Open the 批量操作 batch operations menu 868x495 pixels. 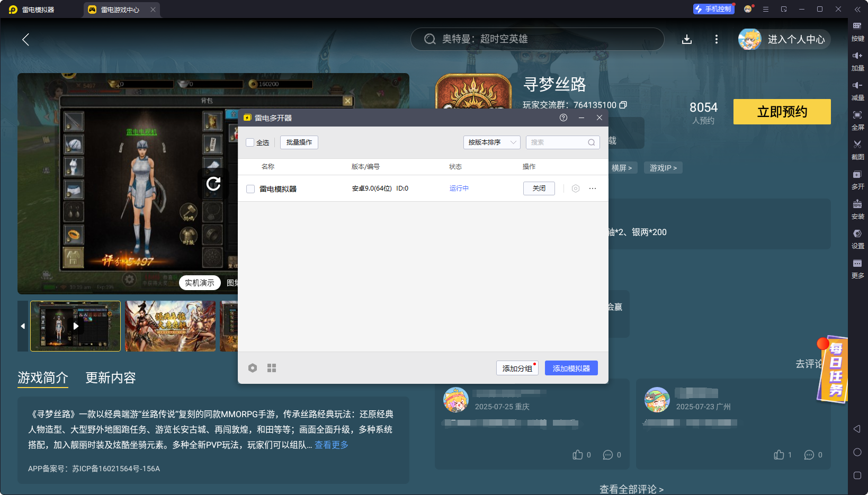coord(299,142)
